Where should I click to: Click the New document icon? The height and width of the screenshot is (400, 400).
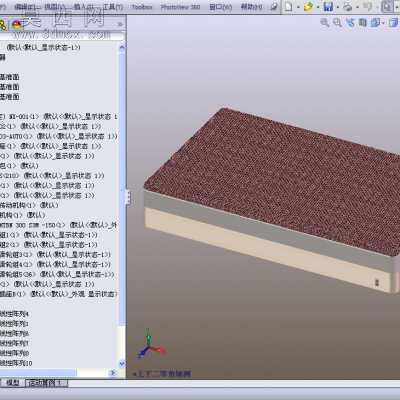[288, 6]
